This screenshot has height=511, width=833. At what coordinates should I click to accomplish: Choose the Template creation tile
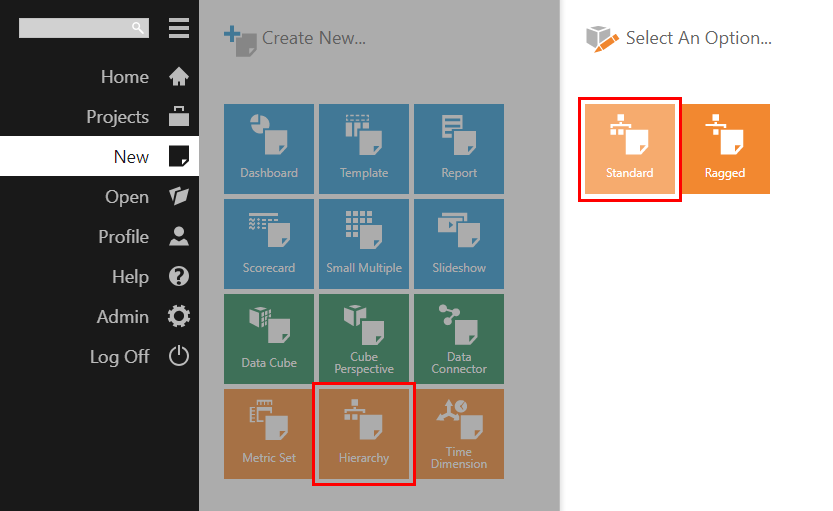click(364, 149)
